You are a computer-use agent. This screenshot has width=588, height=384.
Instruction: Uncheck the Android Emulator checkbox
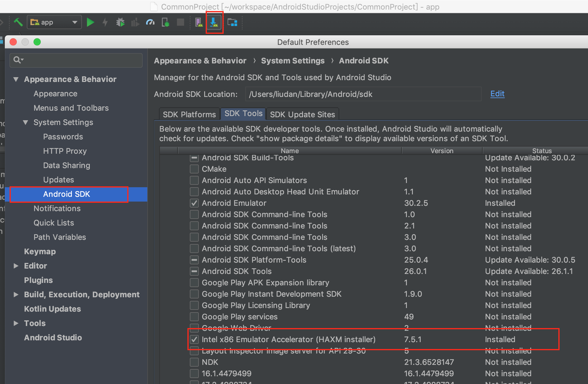click(x=194, y=203)
